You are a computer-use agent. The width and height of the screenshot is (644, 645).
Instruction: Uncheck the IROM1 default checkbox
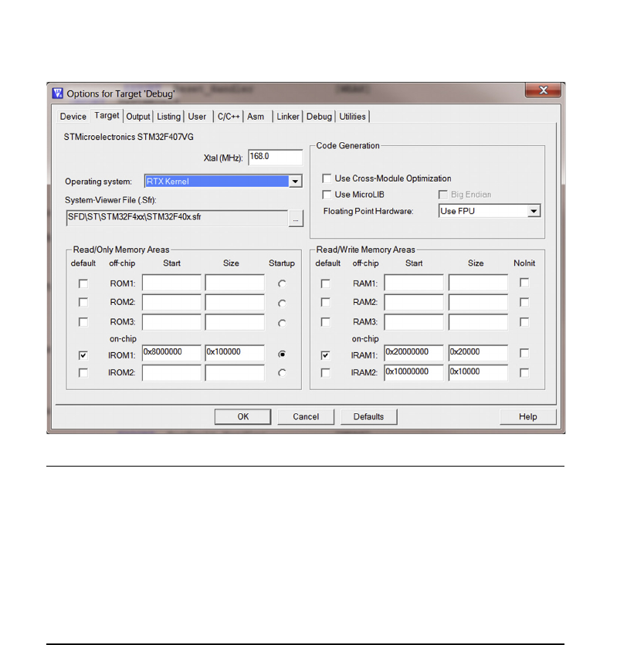coord(83,355)
